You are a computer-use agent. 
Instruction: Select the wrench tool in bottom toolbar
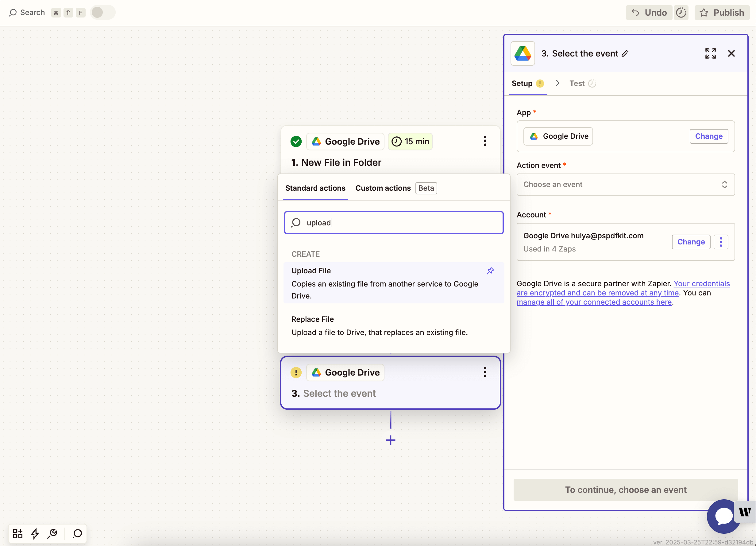[52, 534]
